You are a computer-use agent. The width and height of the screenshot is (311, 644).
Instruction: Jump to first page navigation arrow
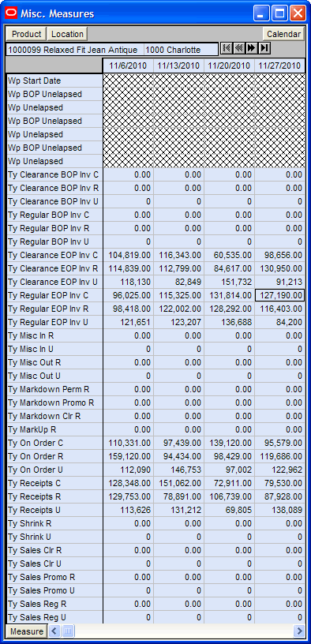coord(227,48)
